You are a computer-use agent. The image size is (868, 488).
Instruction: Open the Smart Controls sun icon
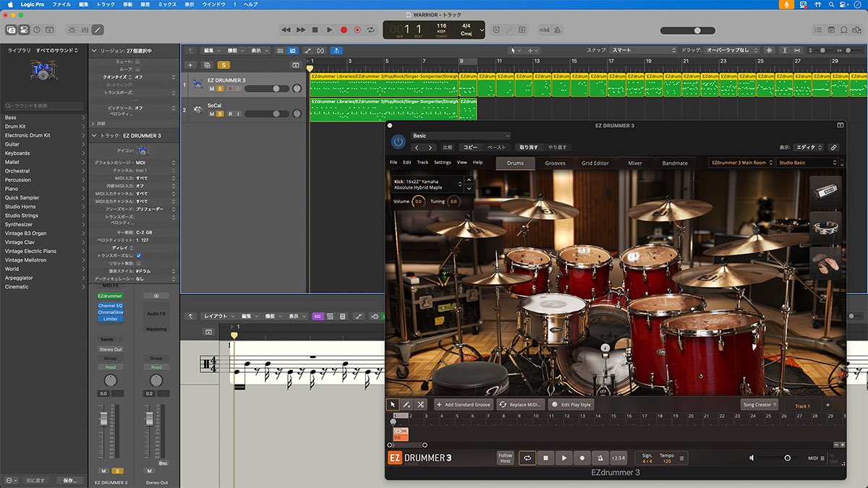71,30
